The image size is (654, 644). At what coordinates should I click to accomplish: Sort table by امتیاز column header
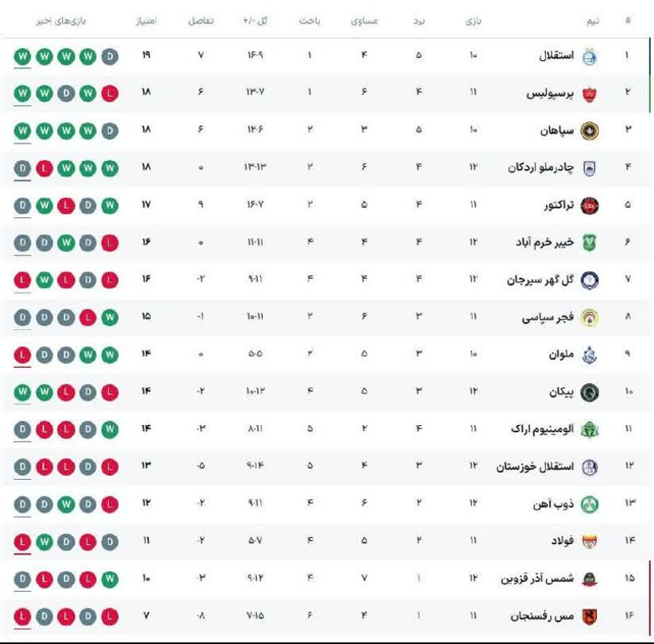(x=146, y=21)
